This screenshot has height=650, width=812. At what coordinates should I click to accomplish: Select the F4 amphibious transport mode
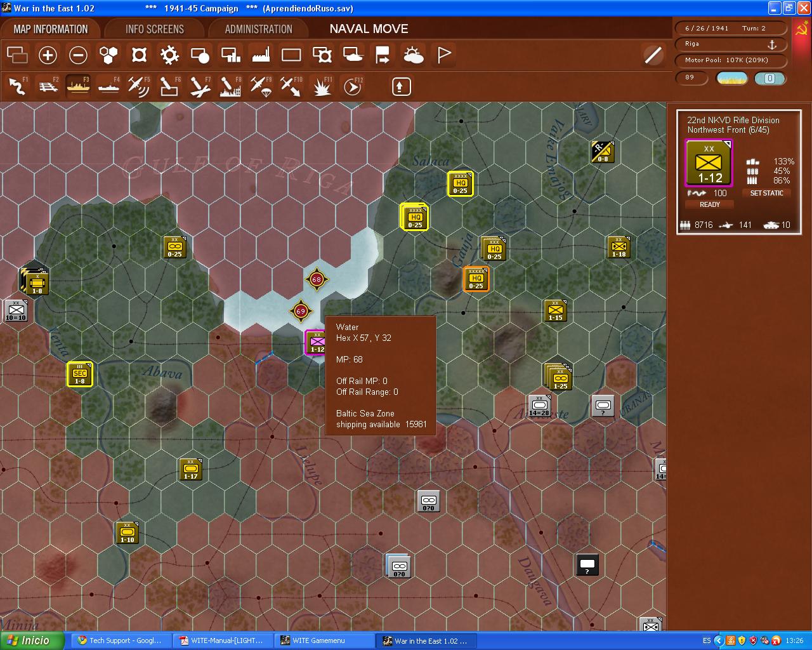point(108,86)
